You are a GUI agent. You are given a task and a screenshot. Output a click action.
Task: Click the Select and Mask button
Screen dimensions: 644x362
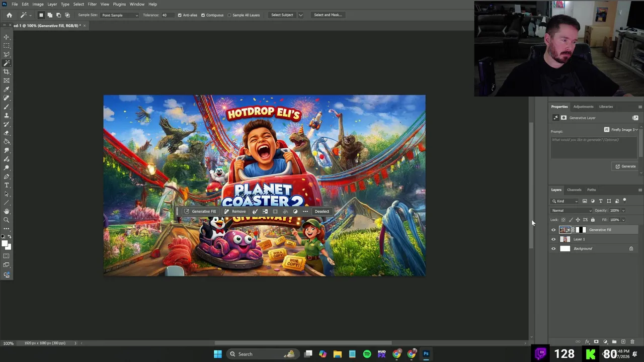(x=328, y=15)
